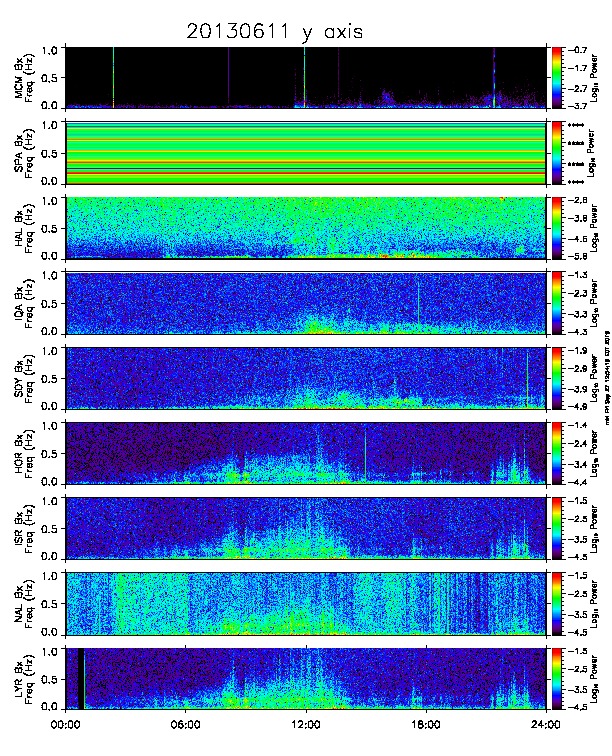
Task: Click the "HAL Bx Freq (Hz)" axis label
Action: (x=24, y=229)
